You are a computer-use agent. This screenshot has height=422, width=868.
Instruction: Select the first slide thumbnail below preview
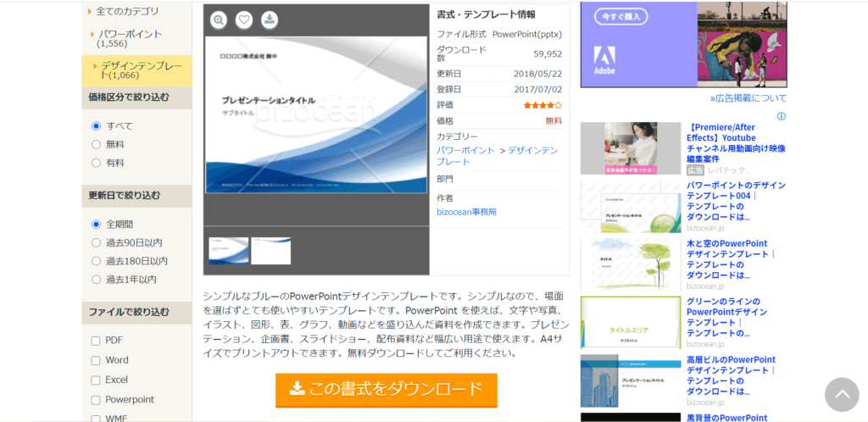[229, 251]
